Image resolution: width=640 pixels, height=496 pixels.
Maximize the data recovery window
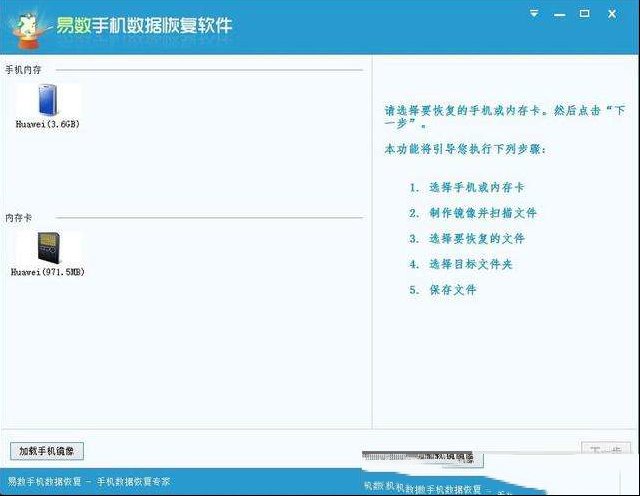[584, 14]
